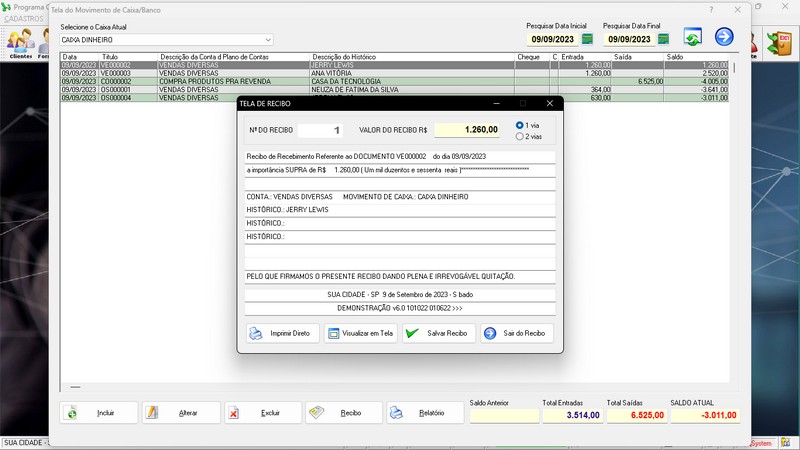Image resolution: width=800 pixels, height=450 pixels.
Task: Click the Alterar button
Action: tap(181, 413)
